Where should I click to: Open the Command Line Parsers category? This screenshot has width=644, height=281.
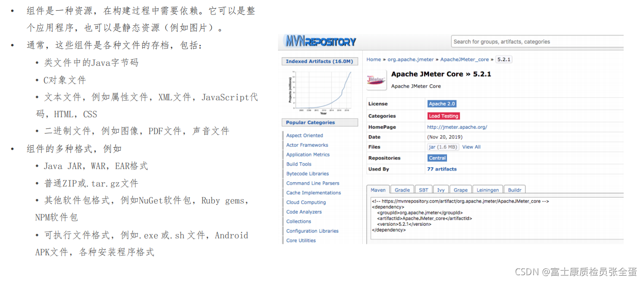(313, 183)
